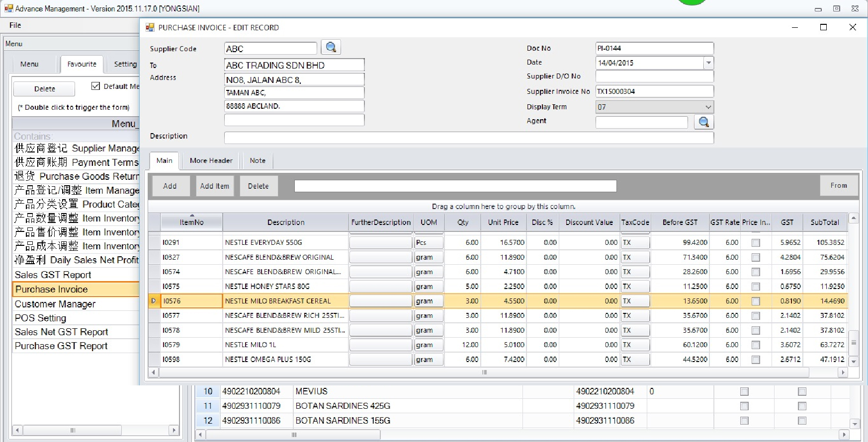The width and height of the screenshot is (868, 442).
Task: Click the Agent input field
Action: click(x=642, y=122)
